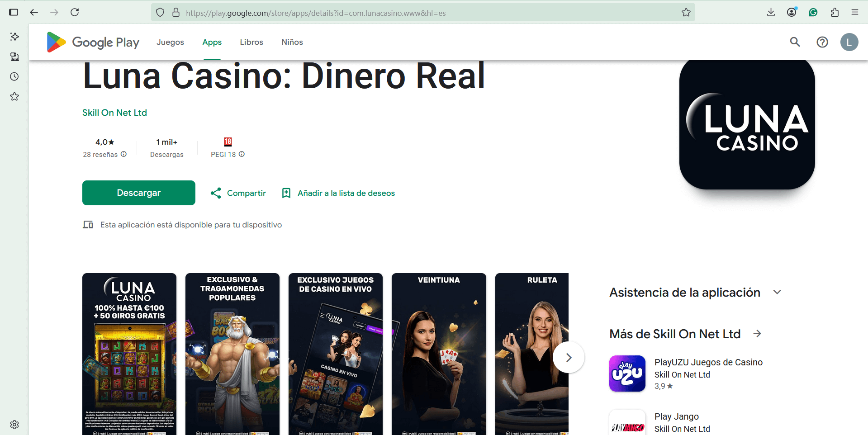
Task: Click the PEGI 18 rating badge
Action: pyautogui.click(x=228, y=142)
